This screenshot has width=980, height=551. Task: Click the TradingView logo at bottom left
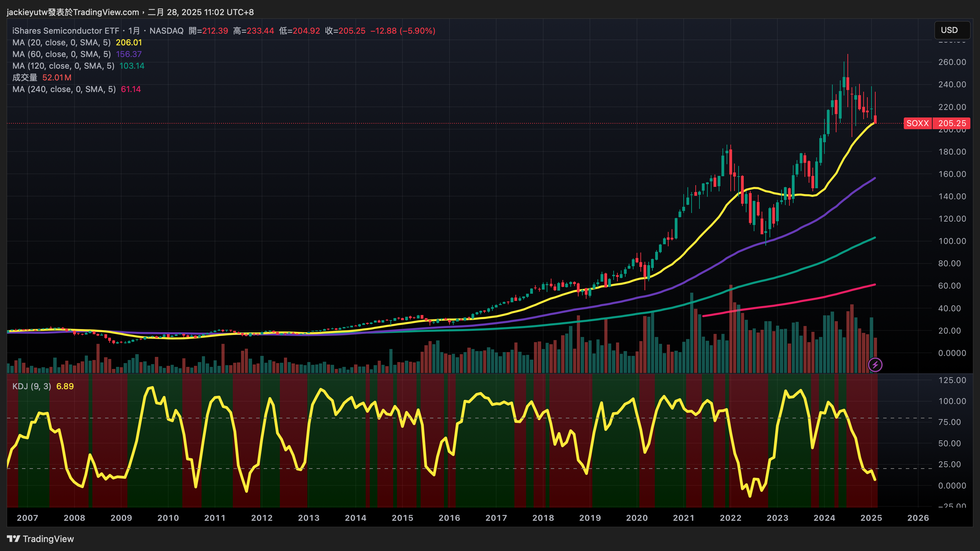40,539
